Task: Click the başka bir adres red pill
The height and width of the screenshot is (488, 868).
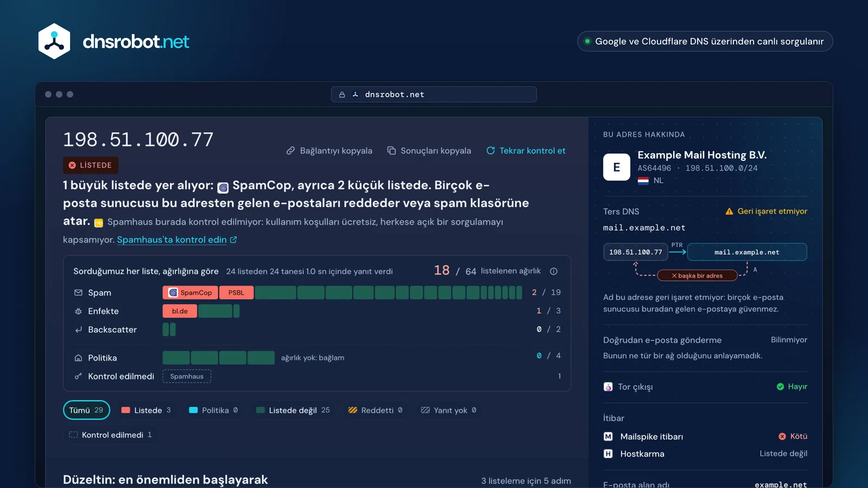Action: coord(697,275)
